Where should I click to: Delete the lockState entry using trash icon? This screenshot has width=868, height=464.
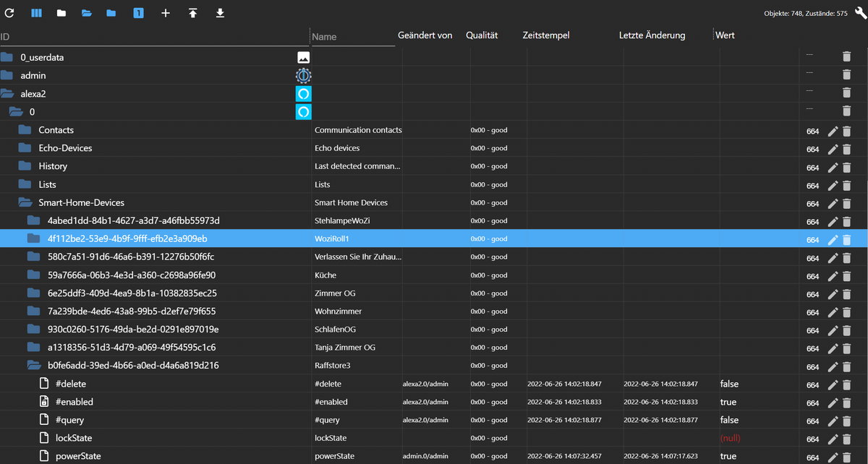[846, 439]
